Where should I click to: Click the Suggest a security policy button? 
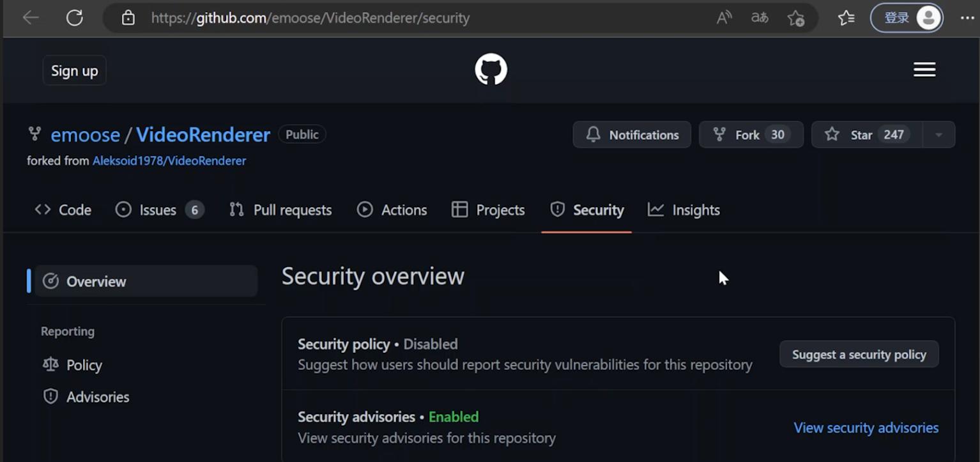pyautogui.click(x=859, y=355)
